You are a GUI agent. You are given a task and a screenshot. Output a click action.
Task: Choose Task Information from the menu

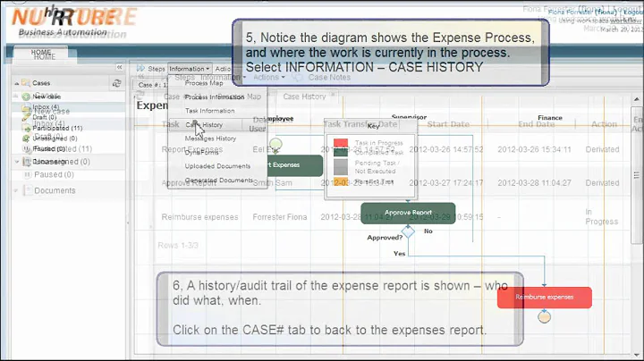point(210,111)
